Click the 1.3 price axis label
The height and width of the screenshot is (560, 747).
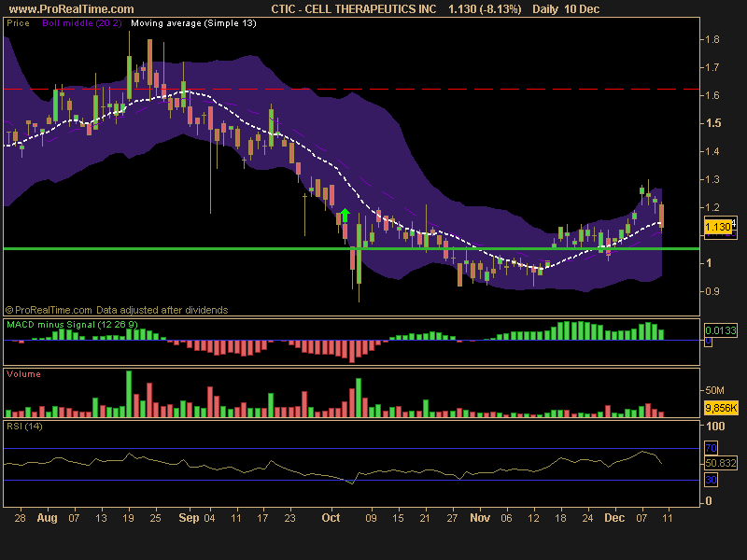[712, 179]
